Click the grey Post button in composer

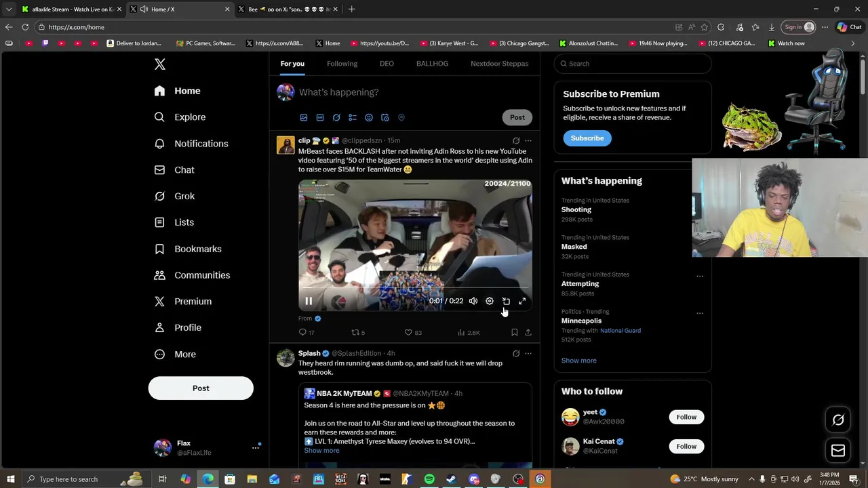click(x=517, y=117)
